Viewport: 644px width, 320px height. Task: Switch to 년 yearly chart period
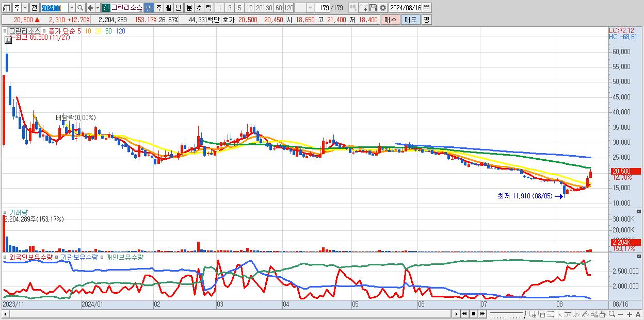pos(178,8)
